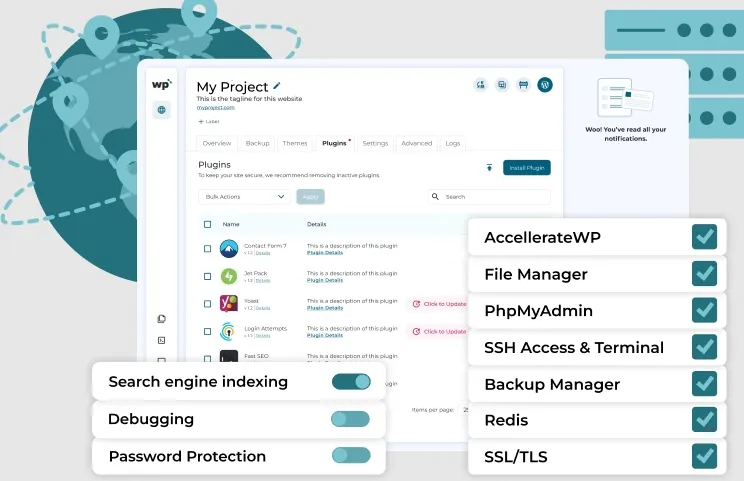The image size is (744, 481).
Task: Click the Install Plugin button
Action: [x=527, y=167]
